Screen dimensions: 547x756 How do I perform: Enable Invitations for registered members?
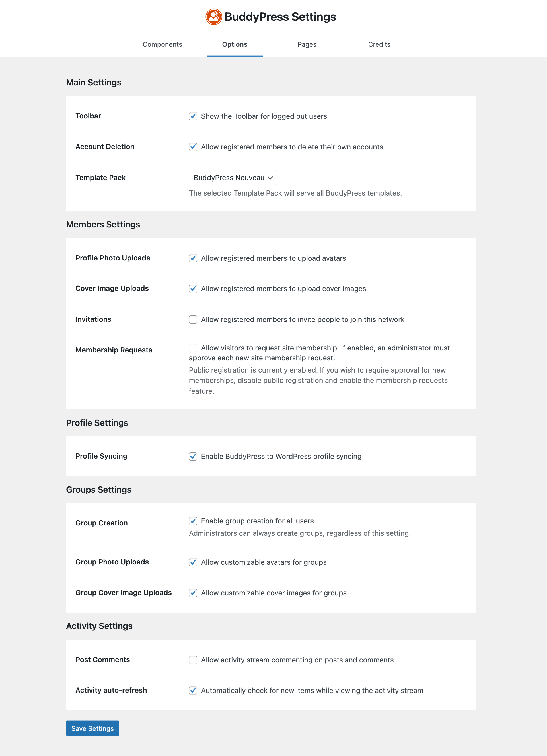(192, 319)
